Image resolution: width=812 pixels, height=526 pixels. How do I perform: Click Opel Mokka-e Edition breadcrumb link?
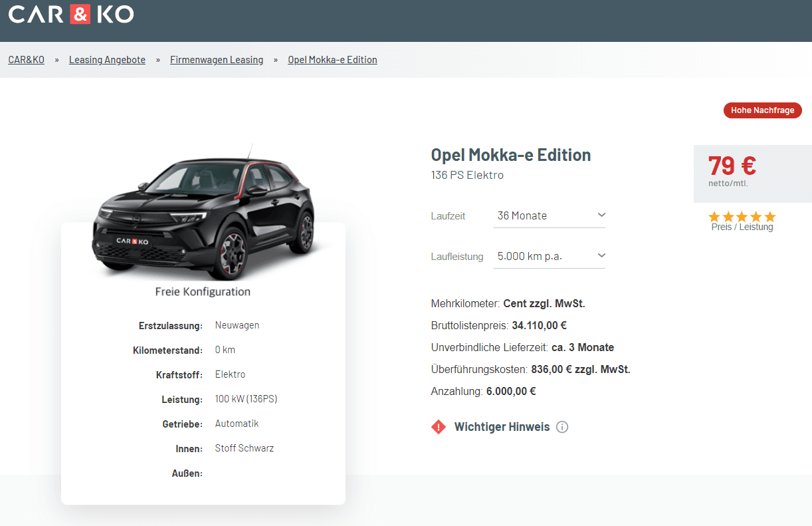click(332, 60)
